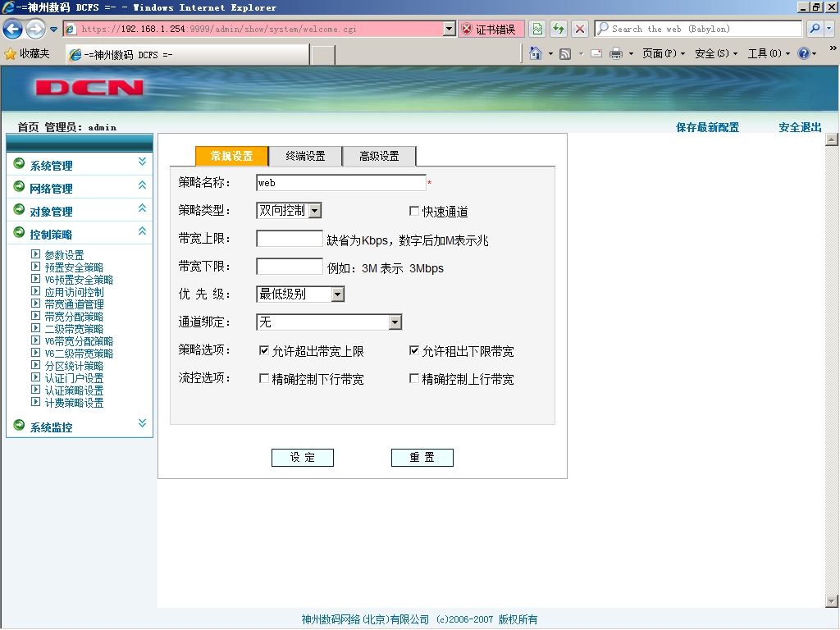The image size is (840, 630).
Task: Open 带宽通道管理 in the sidebar
Action: tap(74, 304)
